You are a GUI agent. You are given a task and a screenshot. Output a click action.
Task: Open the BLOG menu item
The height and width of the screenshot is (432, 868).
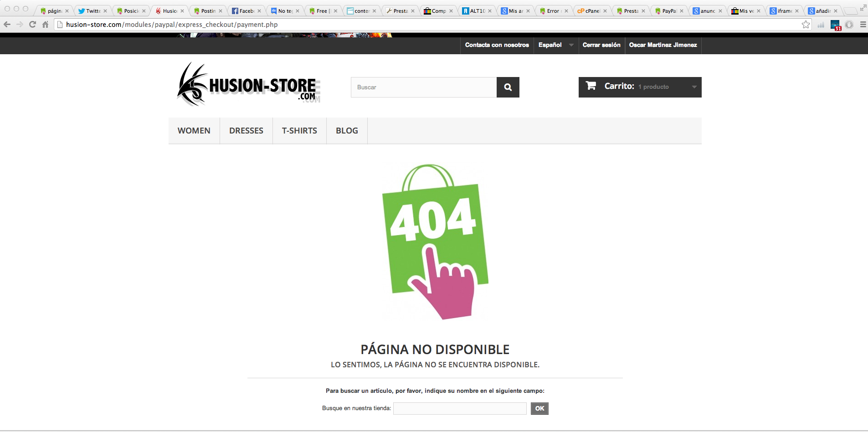[347, 131]
